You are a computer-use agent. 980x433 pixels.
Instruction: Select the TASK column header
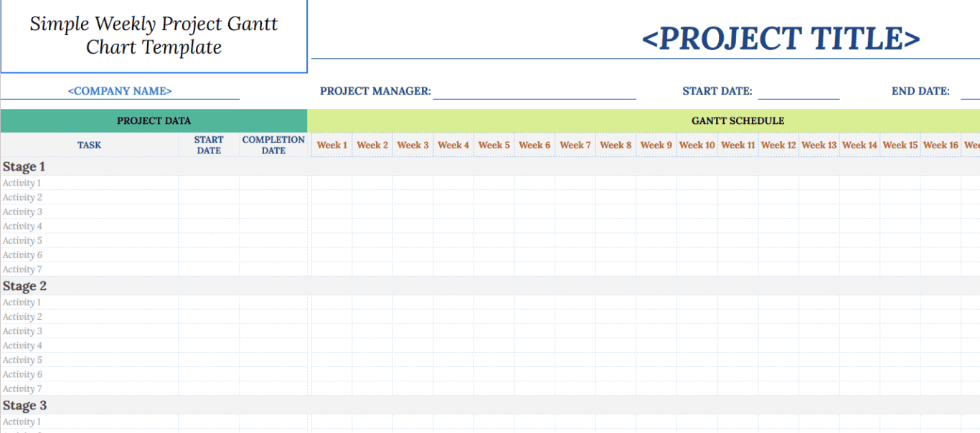click(90, 145)
